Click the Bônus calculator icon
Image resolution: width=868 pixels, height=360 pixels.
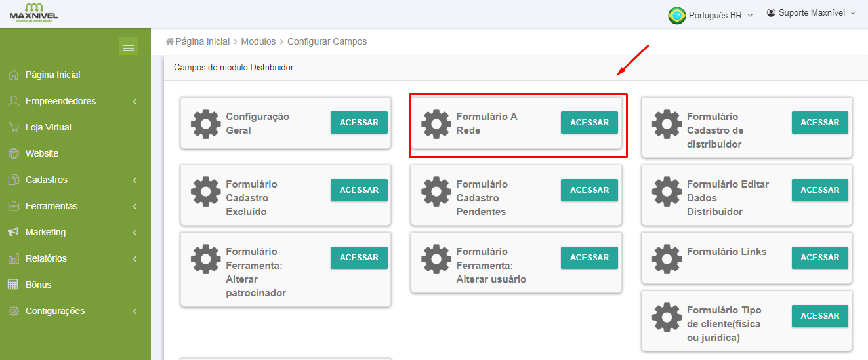coord(13,285)
